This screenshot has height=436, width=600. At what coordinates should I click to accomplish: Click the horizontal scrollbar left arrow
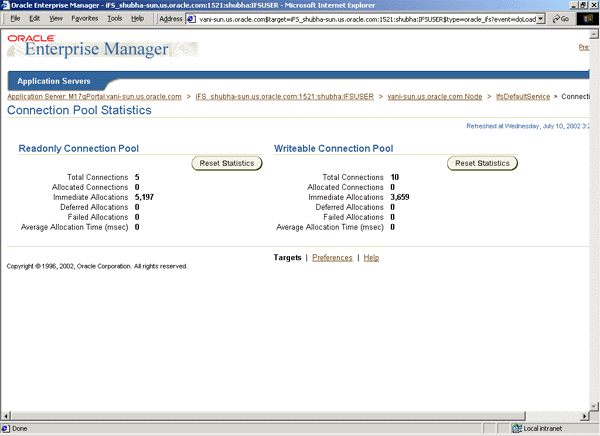click(x=5, y=416)
